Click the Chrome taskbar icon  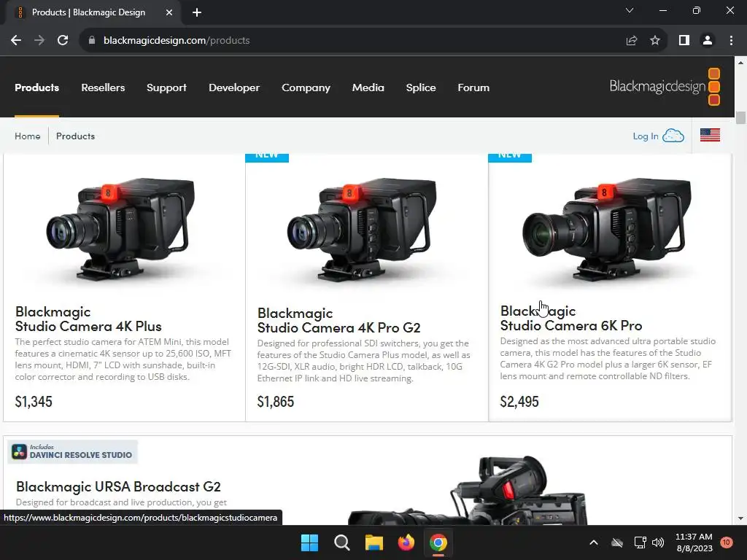point(438,542)
